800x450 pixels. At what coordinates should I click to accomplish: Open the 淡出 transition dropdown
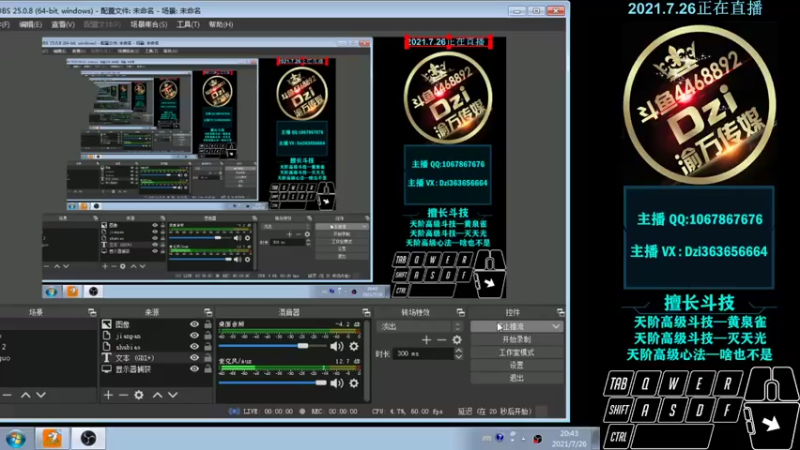pos(419,327)
